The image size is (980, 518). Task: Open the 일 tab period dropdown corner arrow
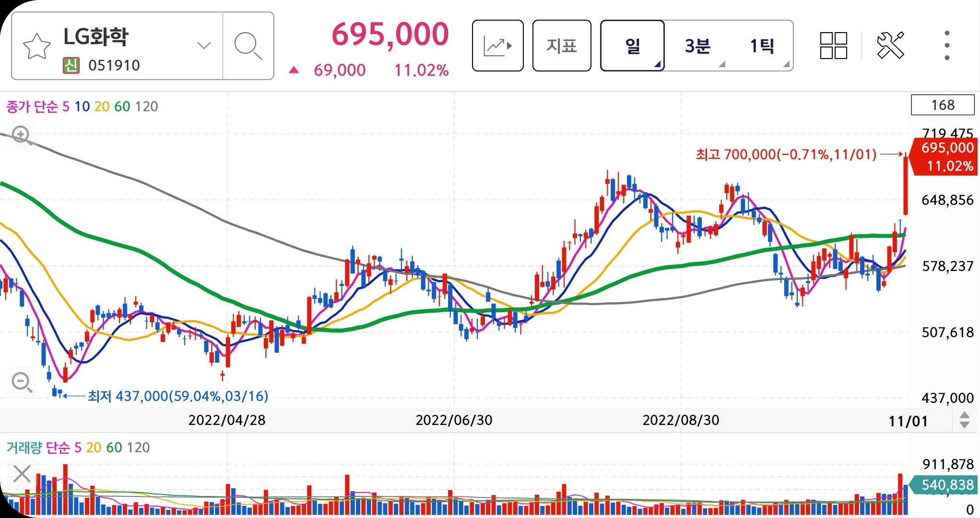(658, 64)
